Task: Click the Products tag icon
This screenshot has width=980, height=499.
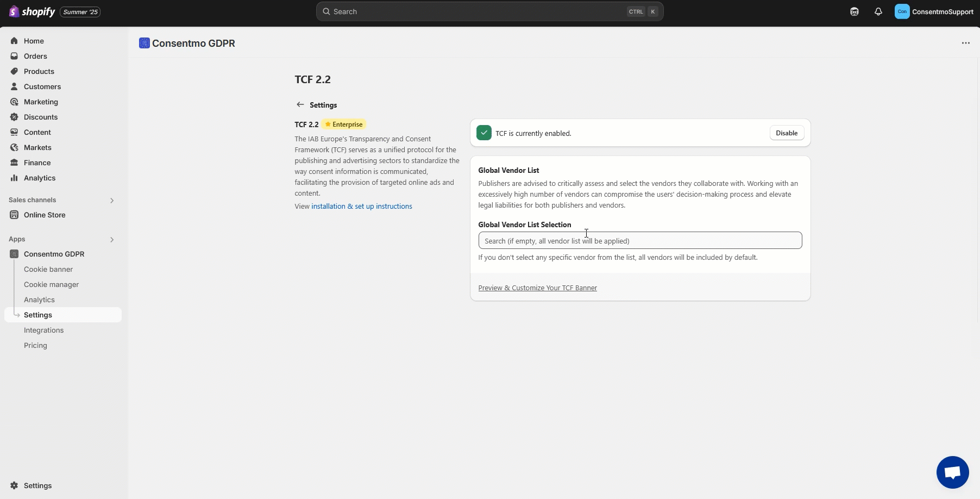Action: pos(14,71)
